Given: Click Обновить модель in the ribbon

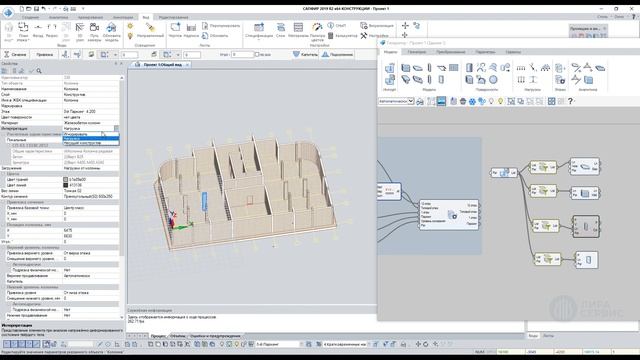Looking at the screenshot, I should click(111, 31).
